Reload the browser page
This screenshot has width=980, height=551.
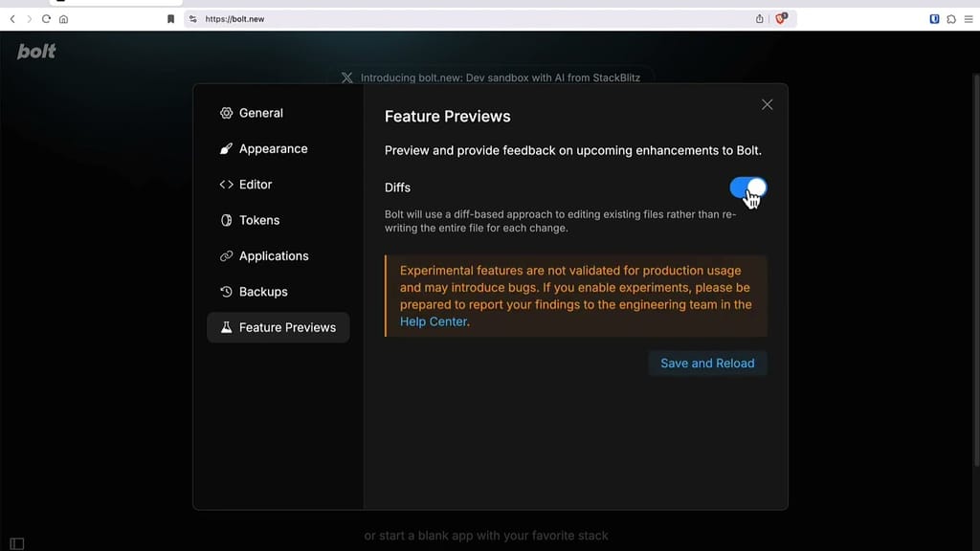46,19
